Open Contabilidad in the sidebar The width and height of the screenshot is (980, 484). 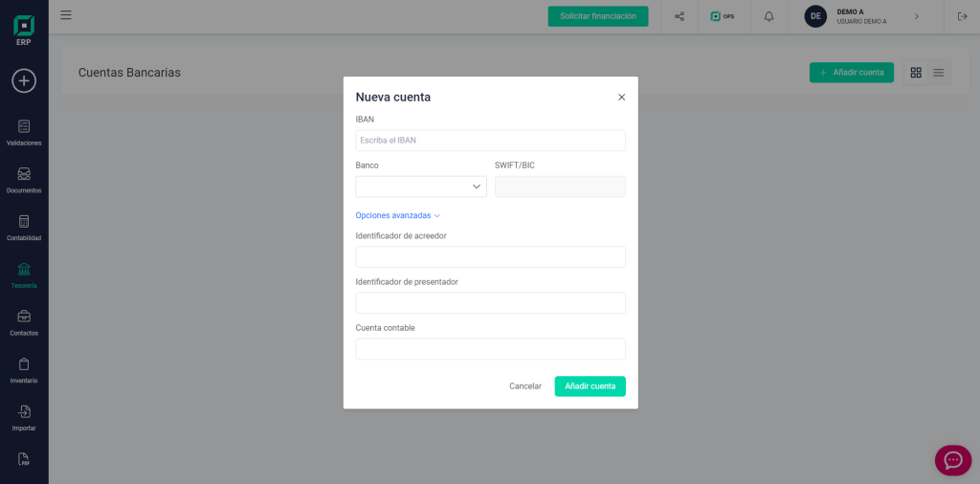[x=24, y=228]
